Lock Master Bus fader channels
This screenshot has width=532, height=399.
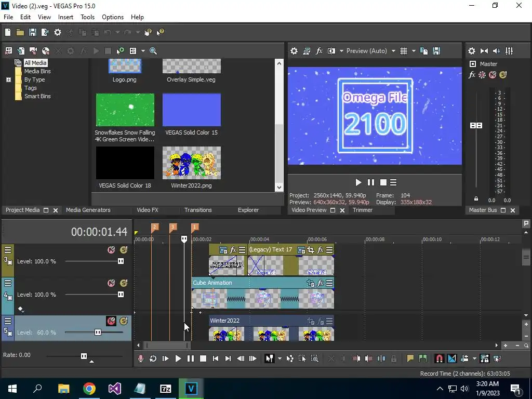476,199
